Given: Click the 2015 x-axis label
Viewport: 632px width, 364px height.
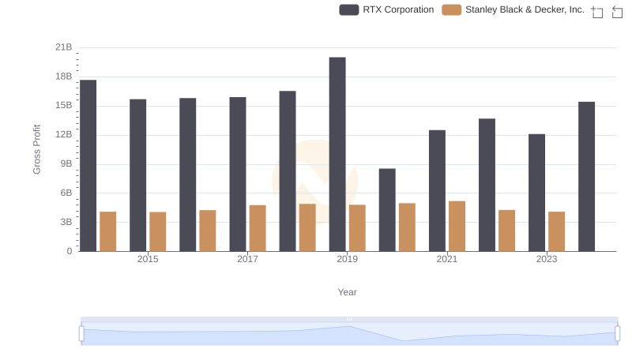Looking at the screenshot, I should [x=148, y=259].
